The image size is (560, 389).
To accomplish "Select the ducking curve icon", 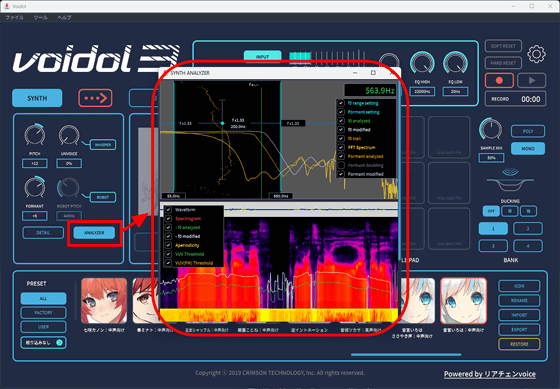I will pos(510,180).
